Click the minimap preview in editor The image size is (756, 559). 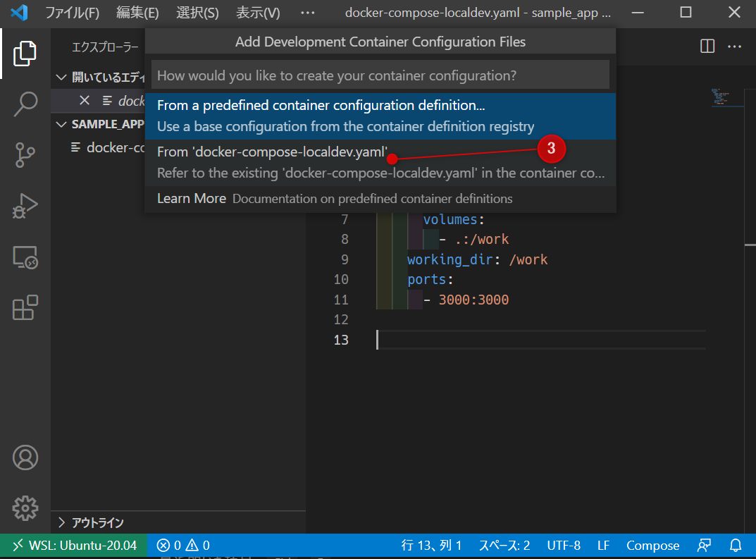coord(721,97)
